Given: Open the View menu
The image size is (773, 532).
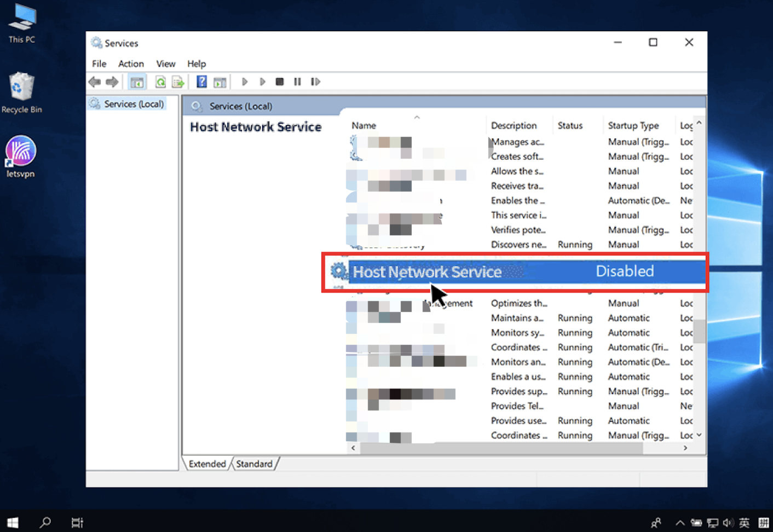Looking at the screenshot, I should [x=165, y=63].
